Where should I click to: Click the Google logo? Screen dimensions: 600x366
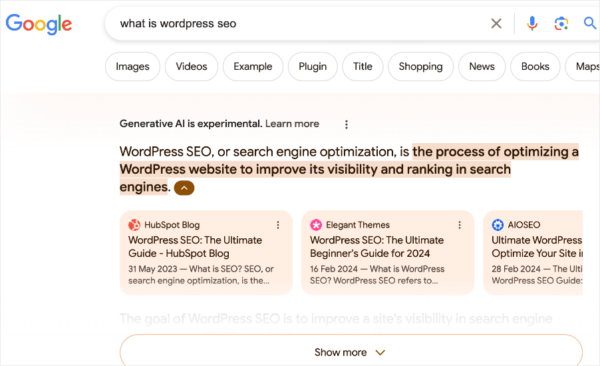pyautogui.click(x=39, y=24)
